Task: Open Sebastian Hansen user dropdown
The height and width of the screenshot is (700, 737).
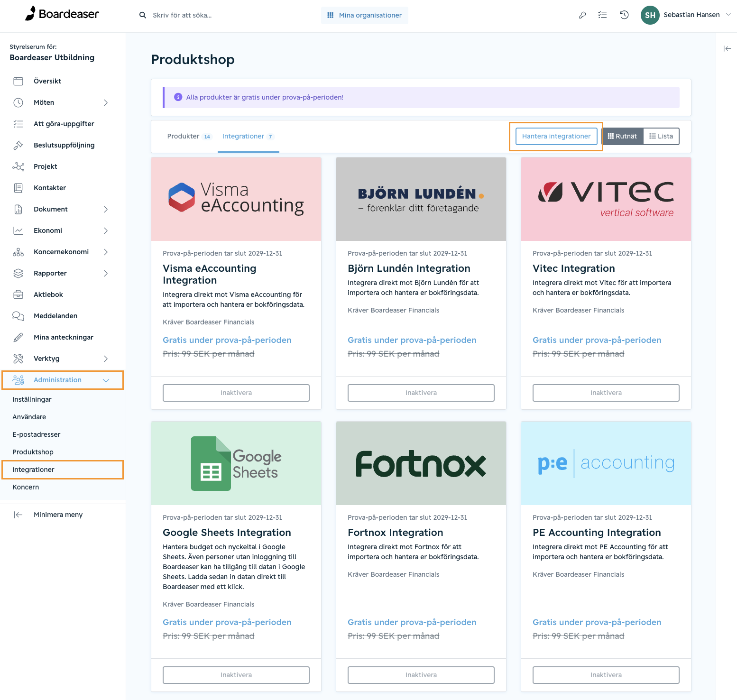Action: coord(685,15)
